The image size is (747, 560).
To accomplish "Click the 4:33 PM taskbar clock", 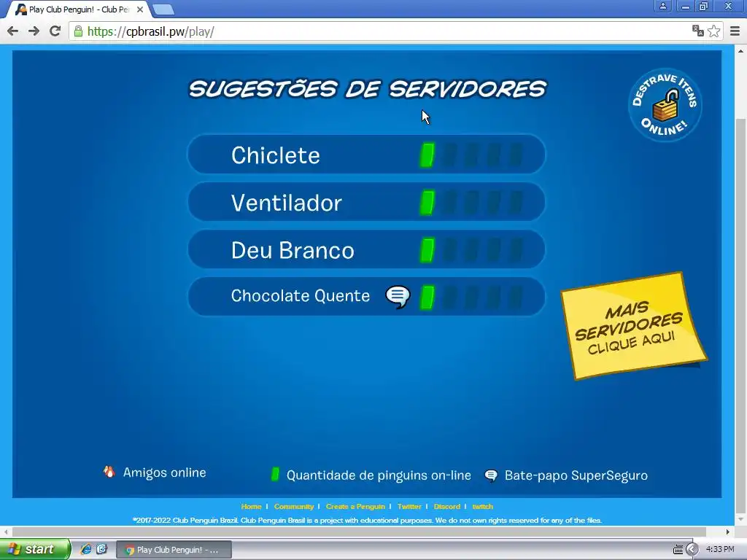I will (x=720, y=549).
